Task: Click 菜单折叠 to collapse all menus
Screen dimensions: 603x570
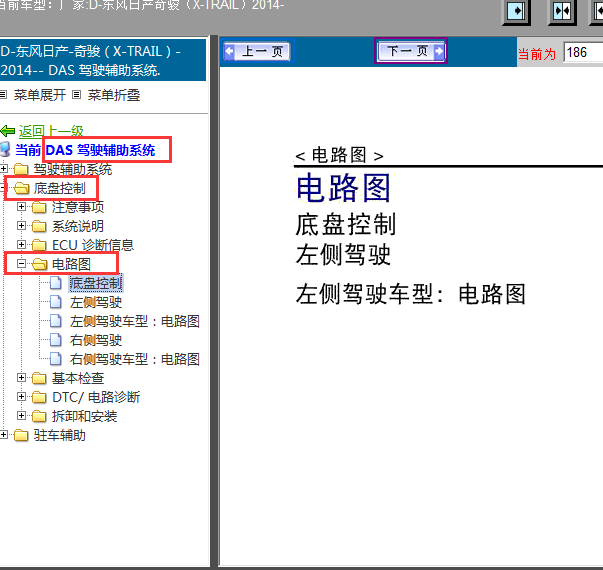Action: click(x=113, y=95)
